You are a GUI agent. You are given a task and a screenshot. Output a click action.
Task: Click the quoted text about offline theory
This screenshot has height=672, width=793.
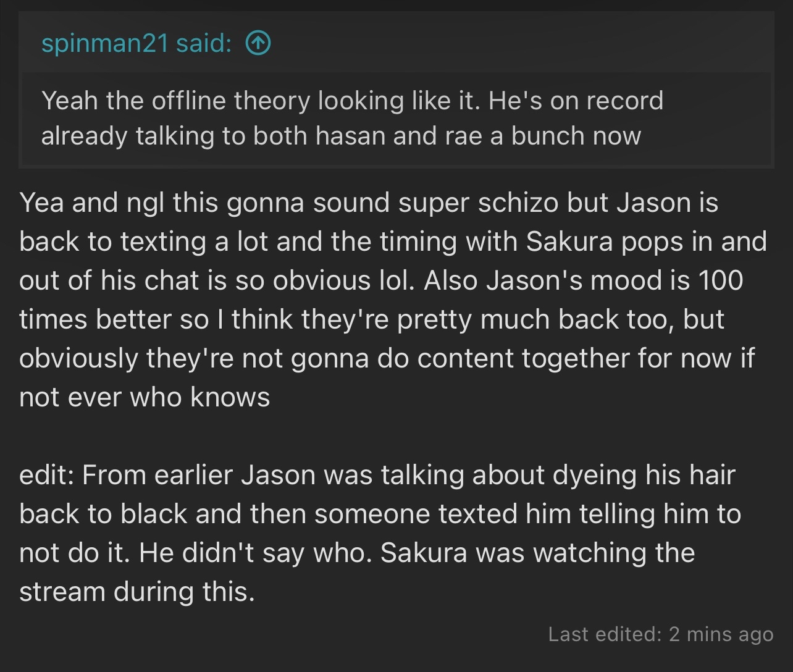352,118
